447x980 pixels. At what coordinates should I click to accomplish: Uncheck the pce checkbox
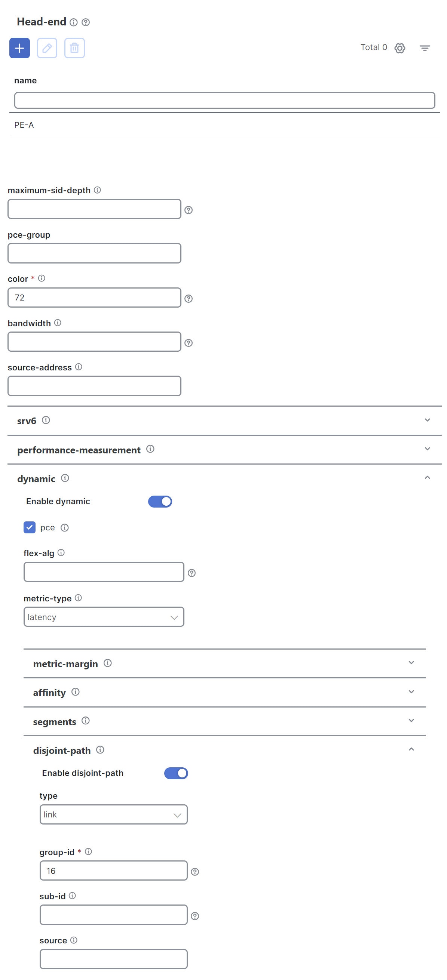[29, 527]
